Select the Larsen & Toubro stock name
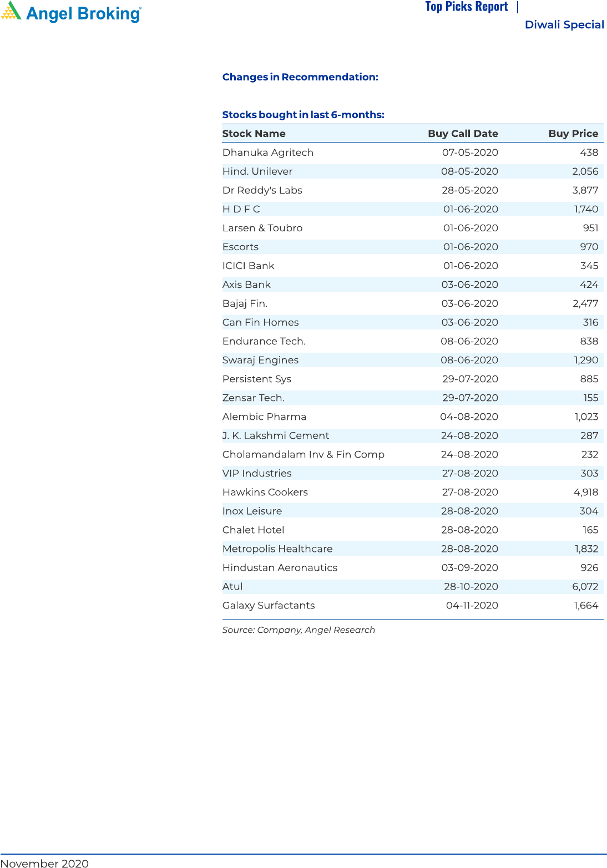 point(262,228)
